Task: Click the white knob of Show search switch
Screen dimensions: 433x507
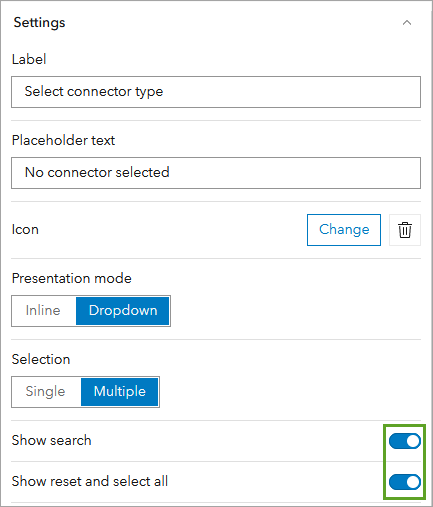Action: coord(413,441)
